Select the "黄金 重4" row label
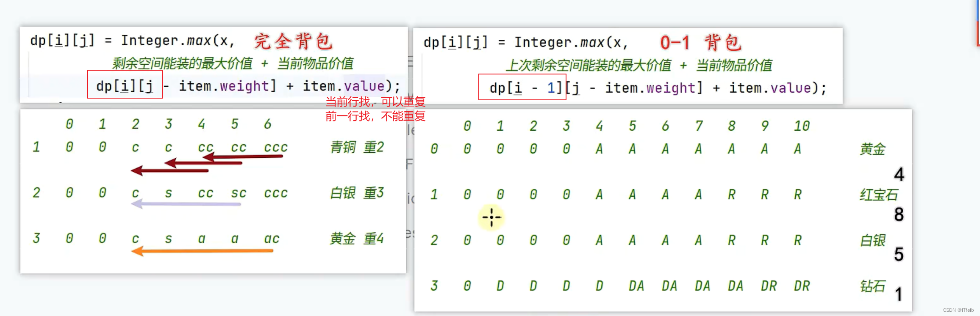 (x=357, y=239)
